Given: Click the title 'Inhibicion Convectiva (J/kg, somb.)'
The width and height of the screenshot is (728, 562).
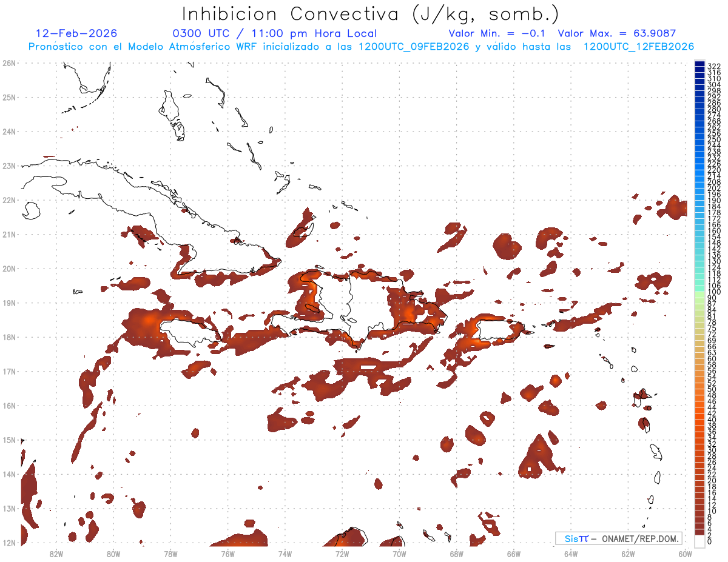Looking at the screenshot, I should [370, 15].
